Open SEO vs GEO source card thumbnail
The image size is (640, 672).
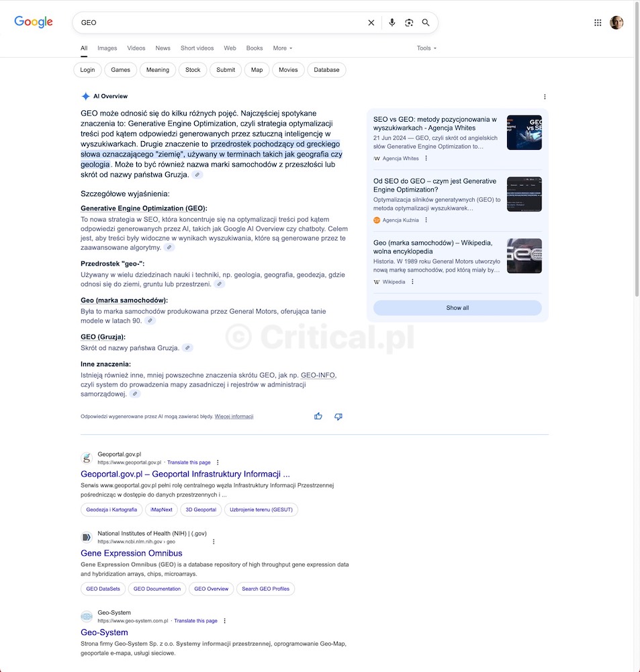point(524,132)
